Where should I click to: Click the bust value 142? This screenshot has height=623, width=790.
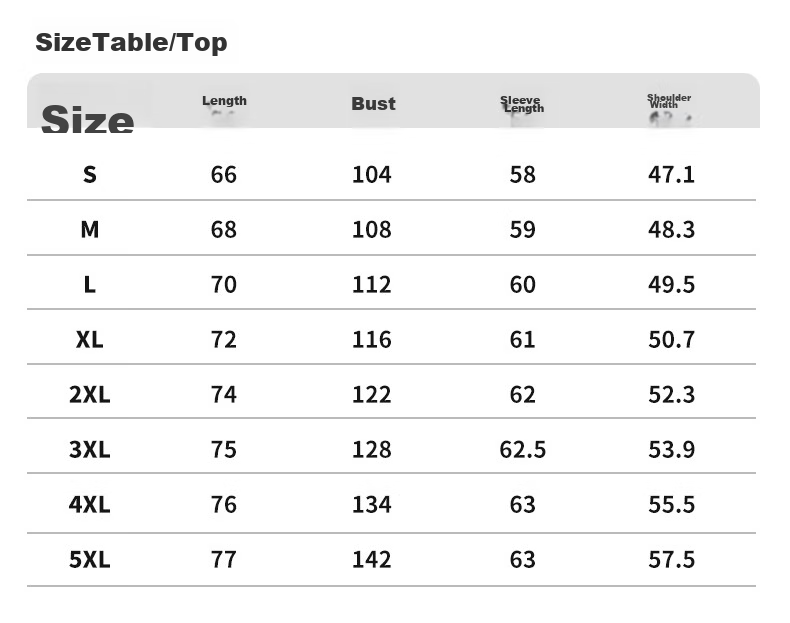coord(372,560)
